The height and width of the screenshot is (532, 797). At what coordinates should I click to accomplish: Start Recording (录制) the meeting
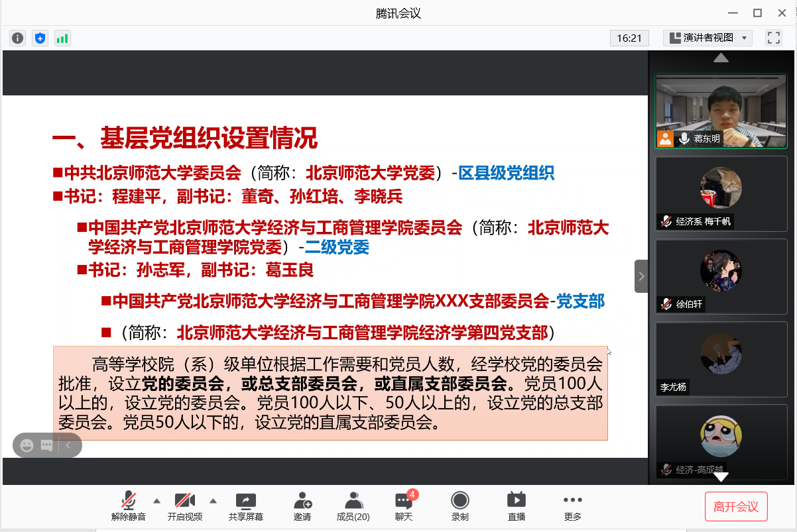460,507
